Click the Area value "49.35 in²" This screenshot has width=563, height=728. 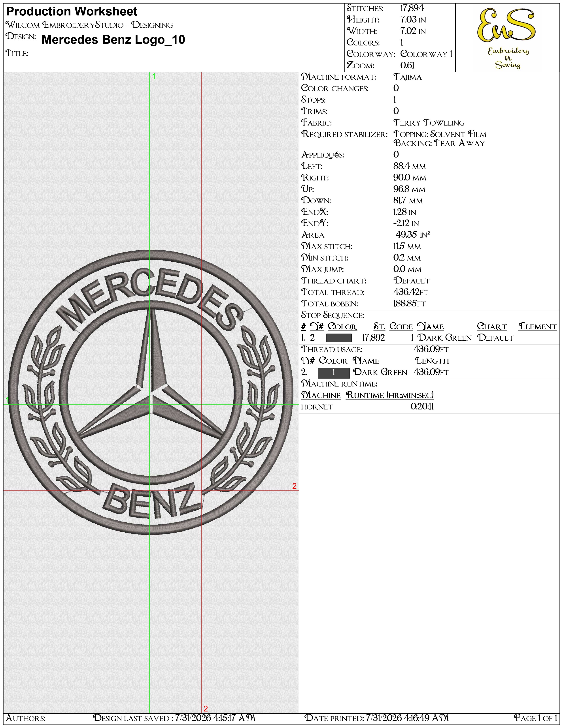(413, 235)
